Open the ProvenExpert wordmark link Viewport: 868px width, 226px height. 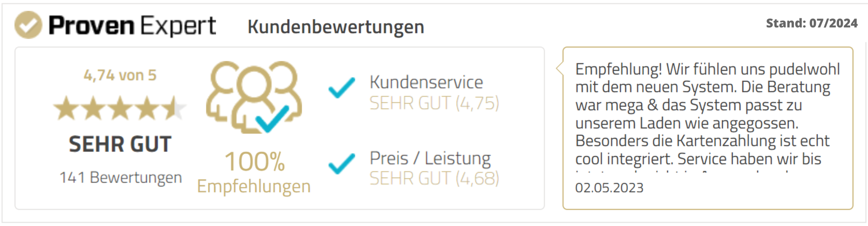(132, 25)
